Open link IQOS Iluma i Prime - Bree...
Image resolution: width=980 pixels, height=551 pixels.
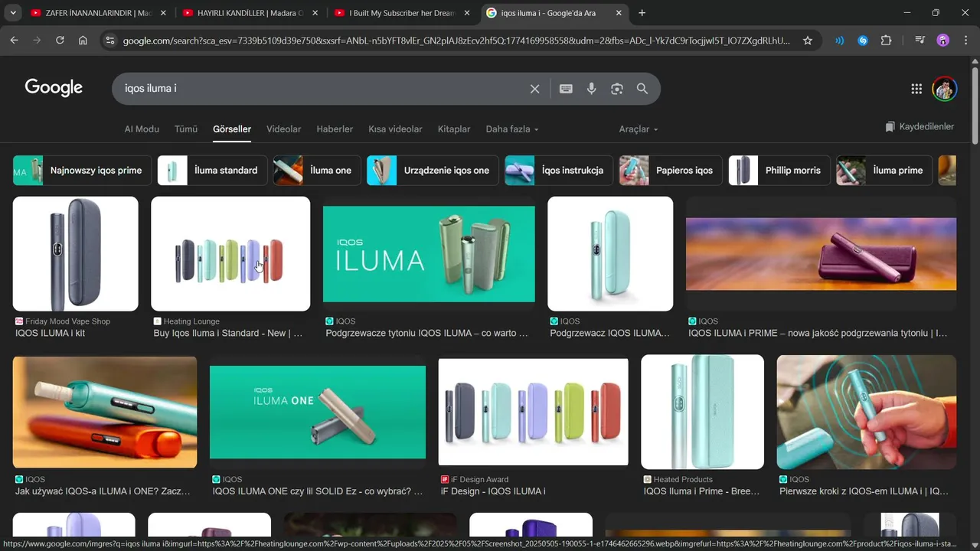coord(702,491)
